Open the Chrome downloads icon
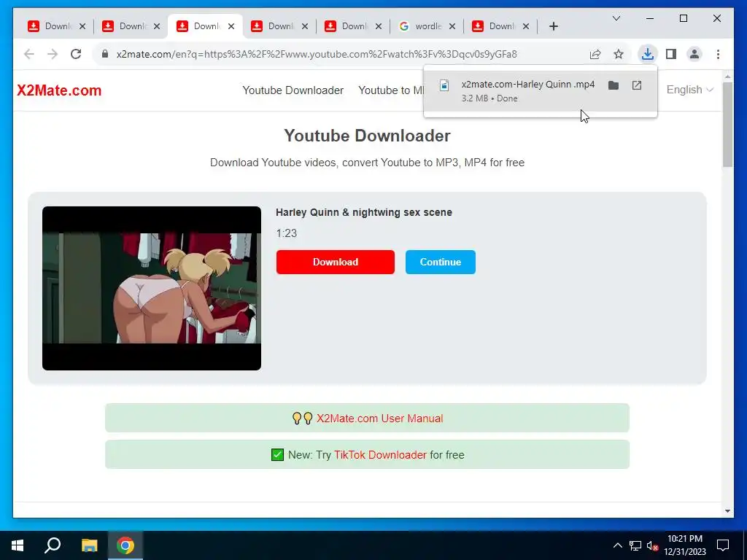This screenshot has height=560, width=747. tap(648, 54)
